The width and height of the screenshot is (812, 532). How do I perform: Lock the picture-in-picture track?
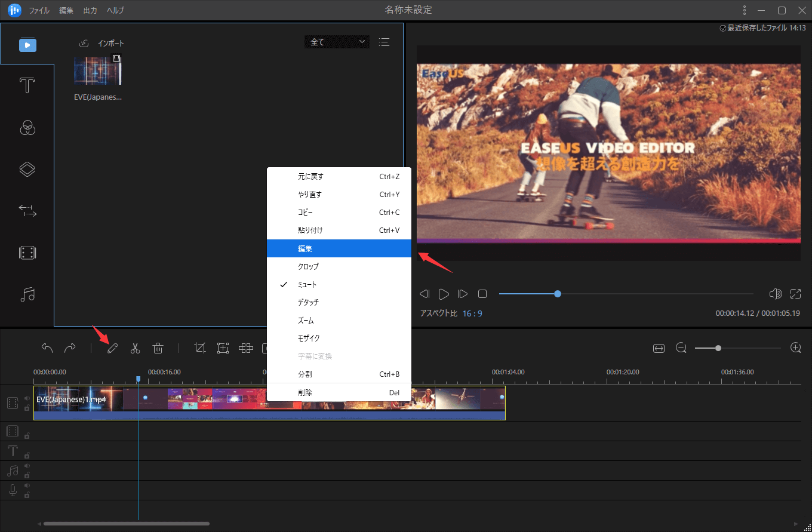(27, 436)
